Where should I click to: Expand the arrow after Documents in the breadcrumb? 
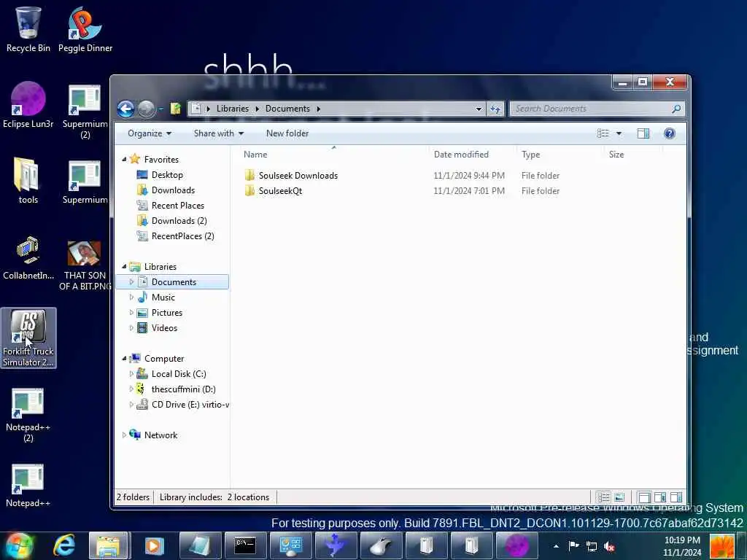[318, 109]
